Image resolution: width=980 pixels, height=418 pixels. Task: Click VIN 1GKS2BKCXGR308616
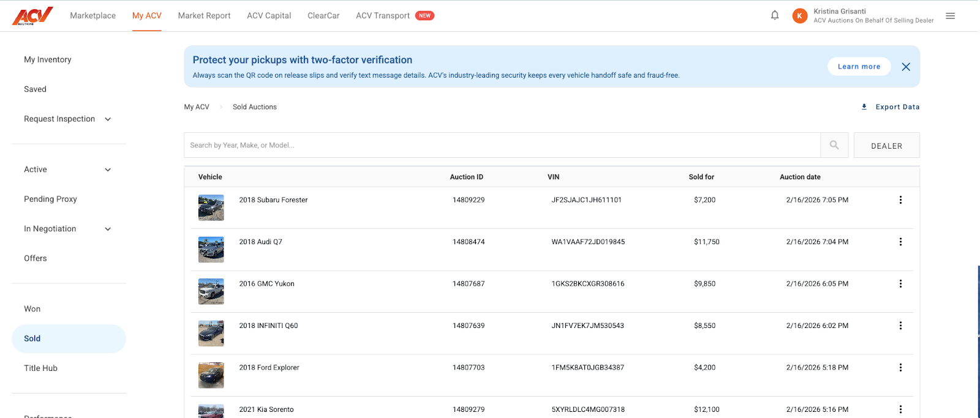pos(588,284)
